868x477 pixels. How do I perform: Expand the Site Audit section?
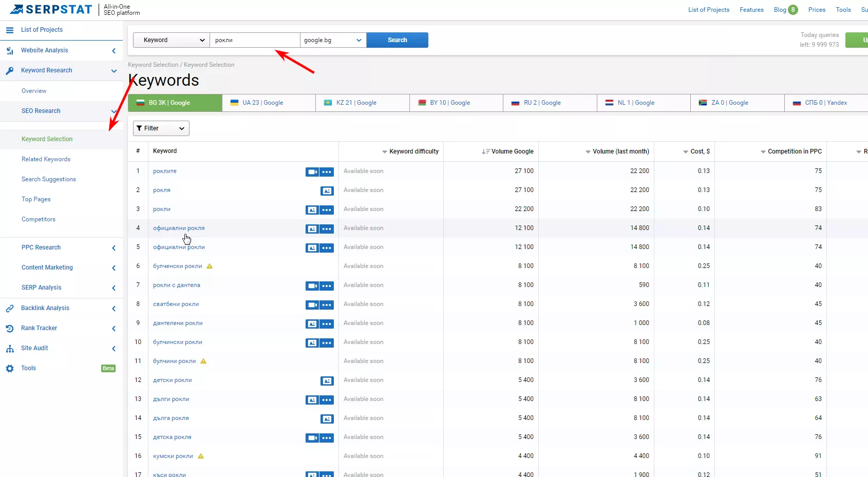click(x=114, y=349)
